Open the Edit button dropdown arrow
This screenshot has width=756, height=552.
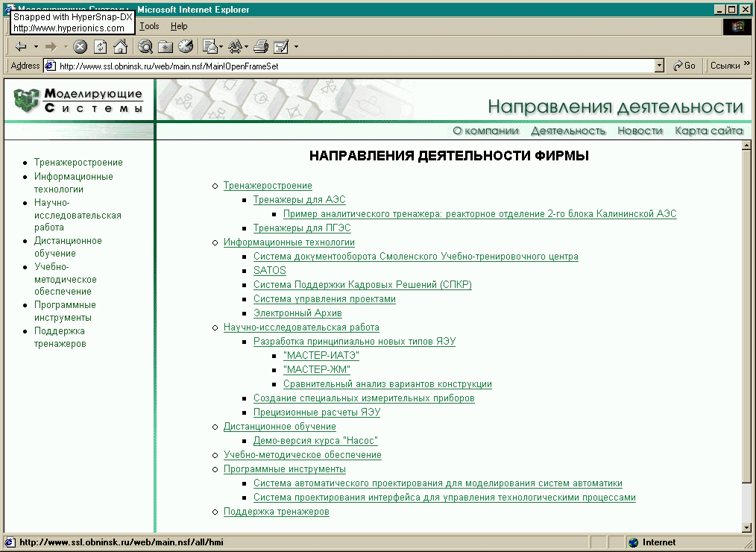pos(296,47)
